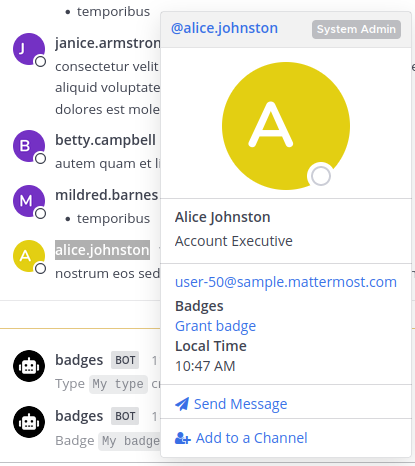
Task: Click the user-50@sample.mattermost.com email link
Action: click(286, 282)
